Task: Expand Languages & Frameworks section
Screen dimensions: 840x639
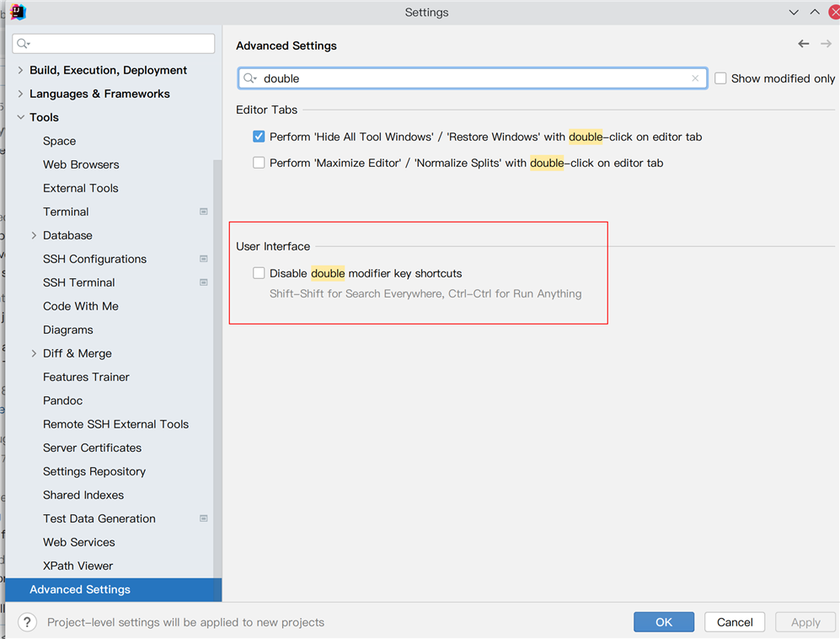Action: click(x=20, y=94)
